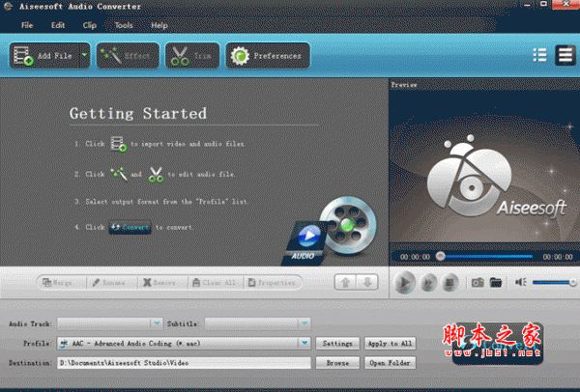Open the Trim scissors tool
The height and width of the screenshot is (392, 580).
pos(192,56)
